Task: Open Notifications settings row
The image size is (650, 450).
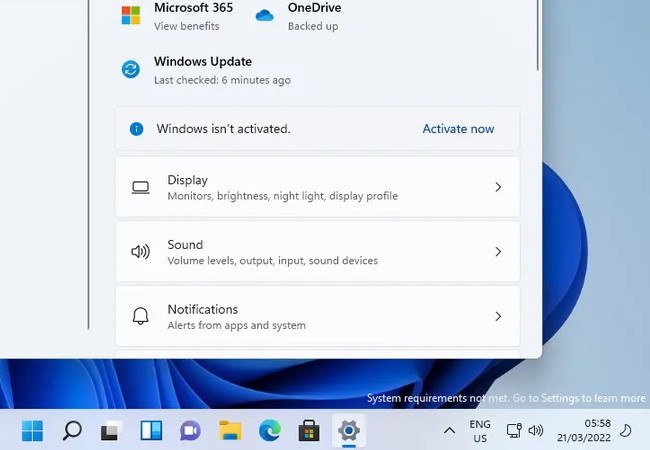Action: pos(317,316)
